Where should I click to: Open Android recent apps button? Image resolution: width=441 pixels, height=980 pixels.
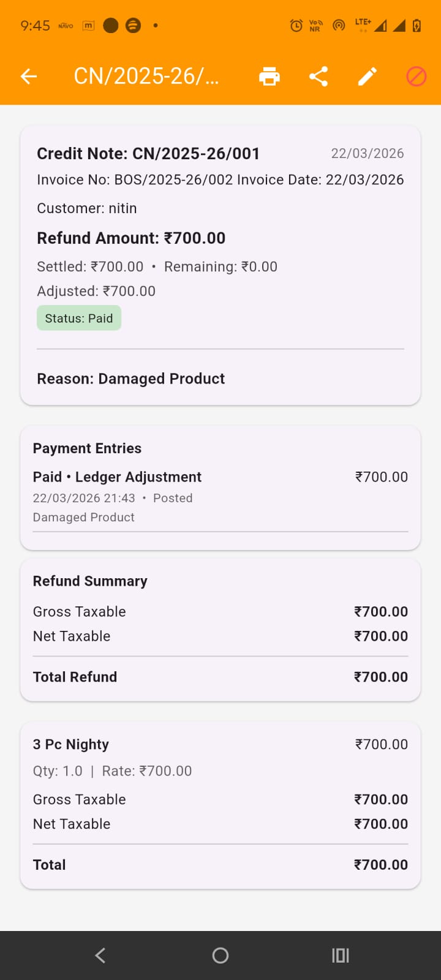point(340,956)
